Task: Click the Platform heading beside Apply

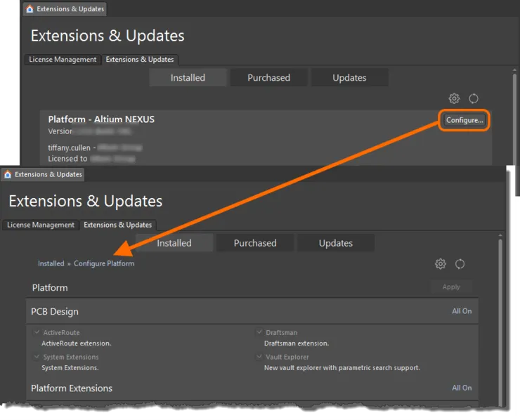Action: click(50, 288)
